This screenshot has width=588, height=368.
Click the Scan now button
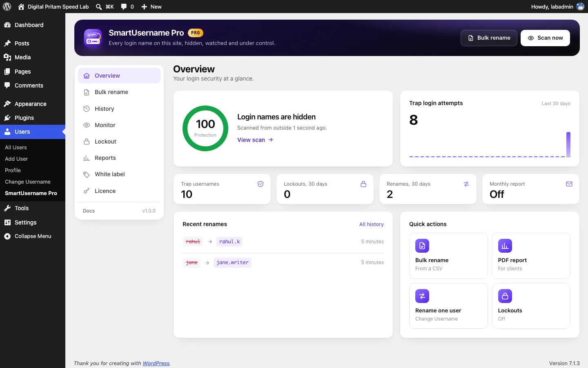[545, 38]
